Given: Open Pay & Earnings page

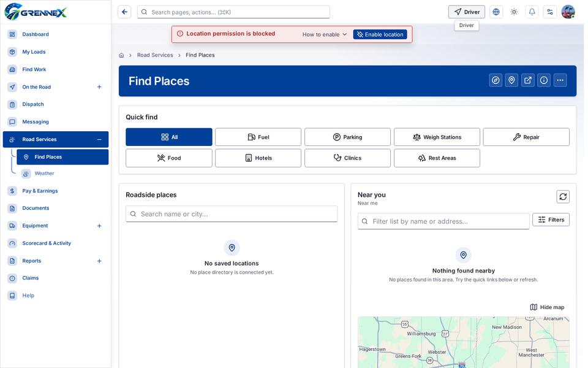Looking at the screenshot, I should pyautogui.click(x=56, y=191).
